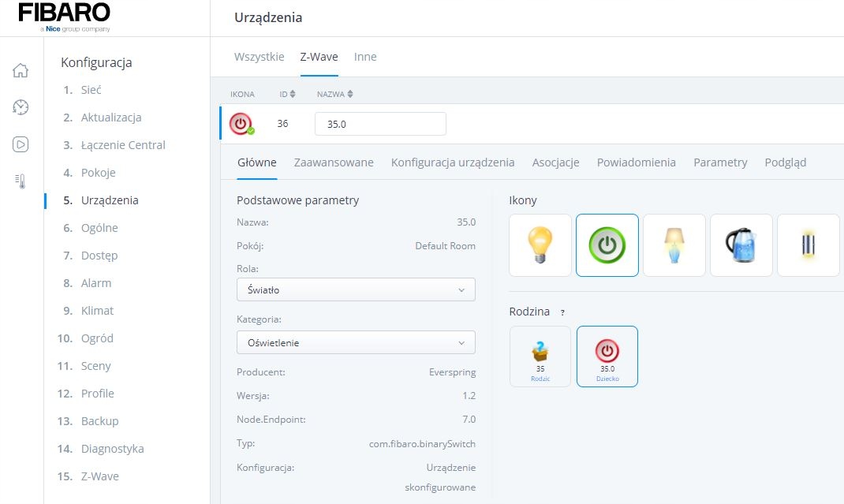Open the Parametry tab
This screenshot has height=504, width=844.
tap(720, 162)
